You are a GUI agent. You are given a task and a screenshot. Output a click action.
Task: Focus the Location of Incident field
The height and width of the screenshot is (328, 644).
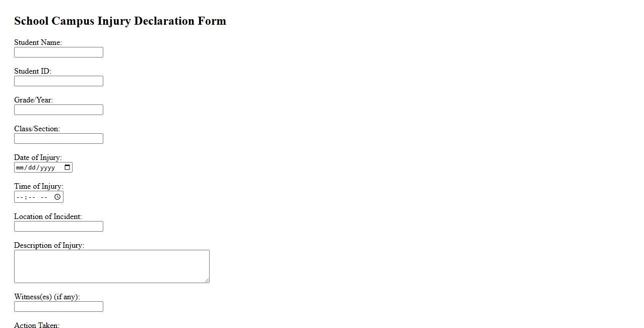coord(58,227)
